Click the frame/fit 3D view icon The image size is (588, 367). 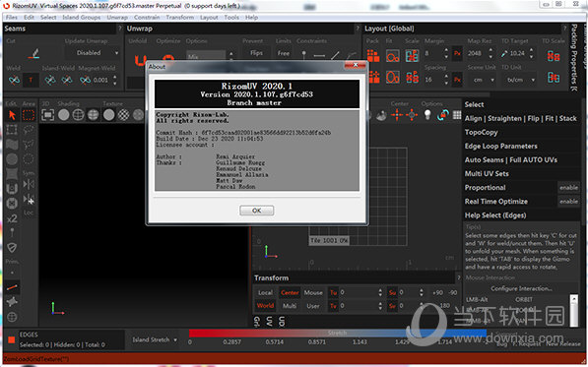(x=47, y=115)
